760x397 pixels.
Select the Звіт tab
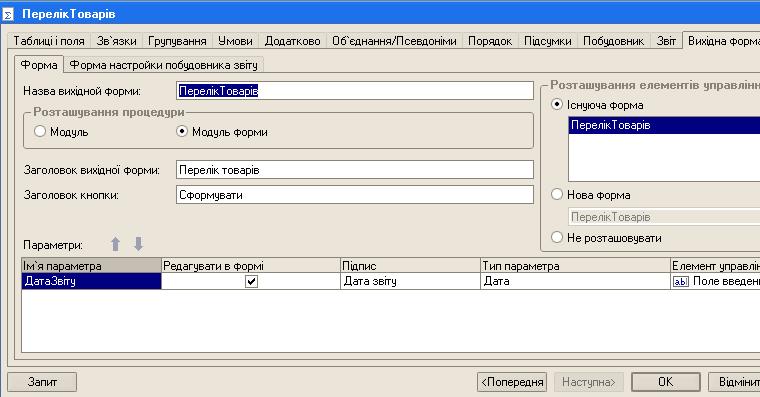[x=666, y=41]
